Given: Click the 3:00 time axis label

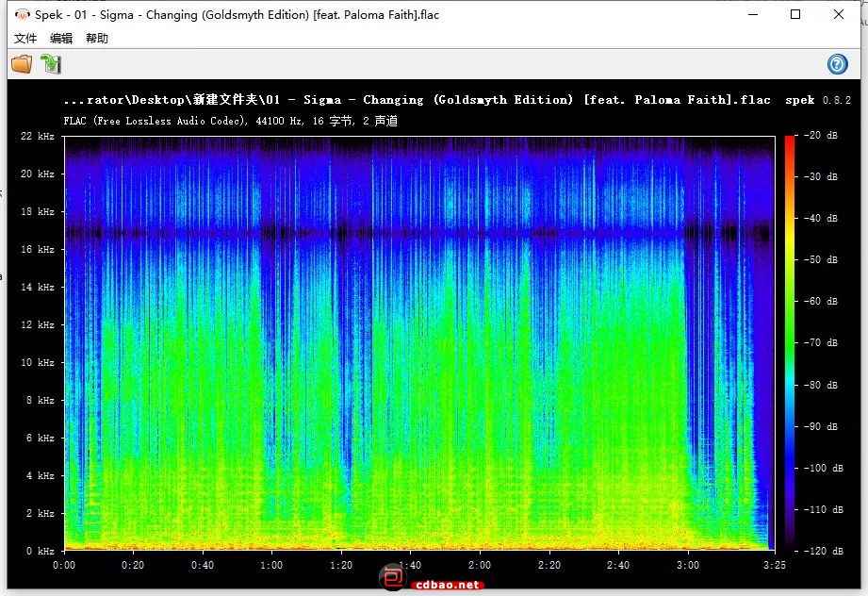Looking at the screenshot, I should point(688,565).
